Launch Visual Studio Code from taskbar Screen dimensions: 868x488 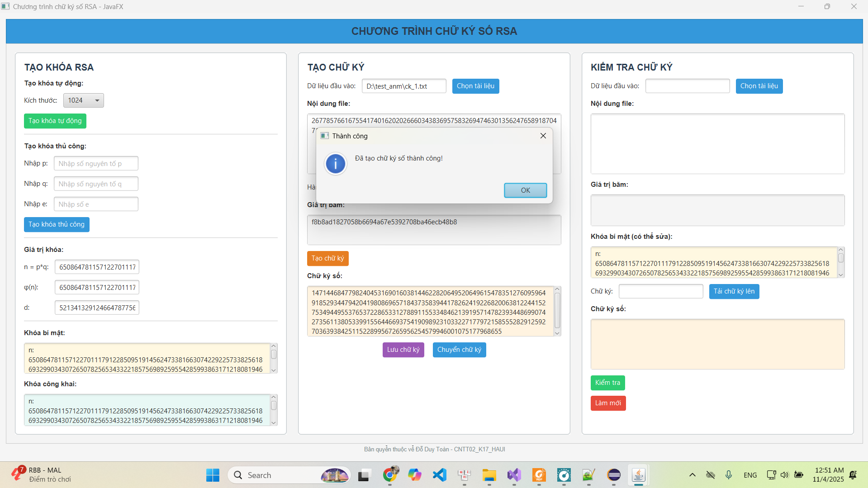[x=439, y=475]
